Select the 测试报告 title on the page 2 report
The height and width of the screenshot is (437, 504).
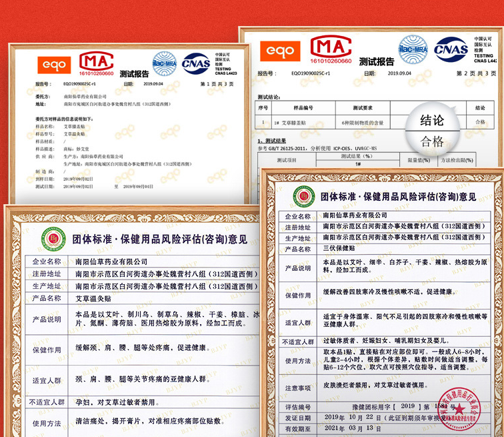click(377, 61)
